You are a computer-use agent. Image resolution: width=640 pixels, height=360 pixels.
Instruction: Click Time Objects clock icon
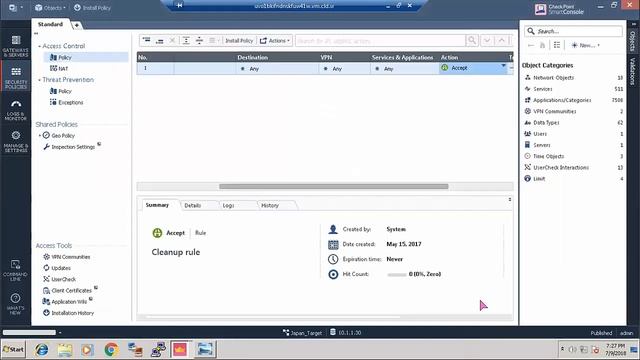coord(527,156)
